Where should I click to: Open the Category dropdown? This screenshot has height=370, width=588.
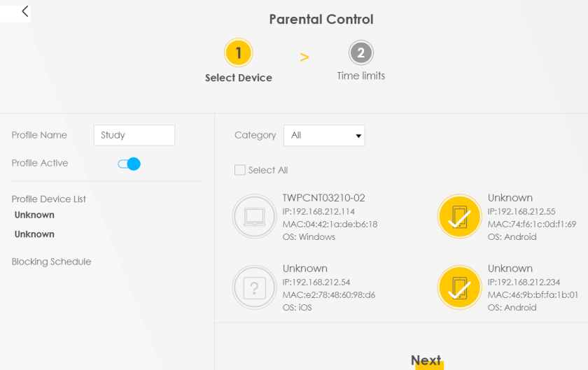coord(324,135)
